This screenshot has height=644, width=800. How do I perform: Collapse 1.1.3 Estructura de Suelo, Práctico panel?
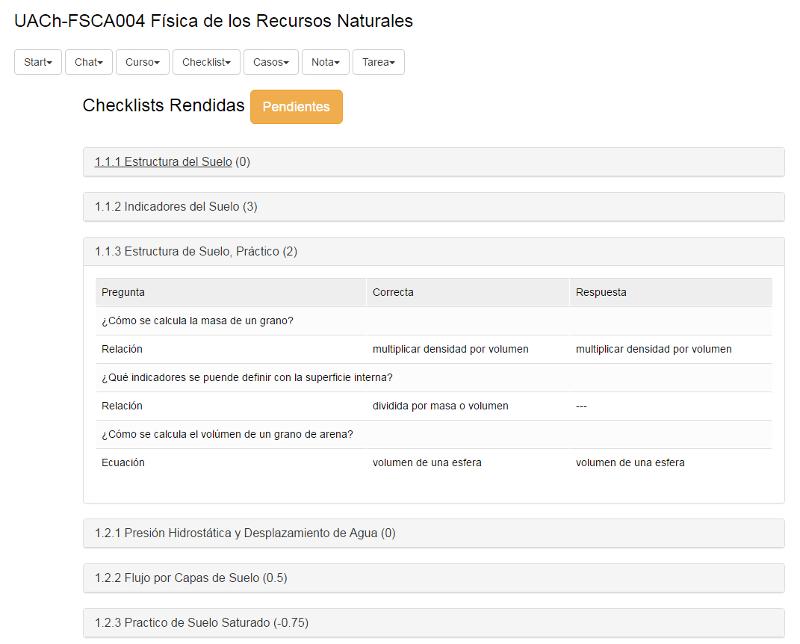click(x=195, y=252)
